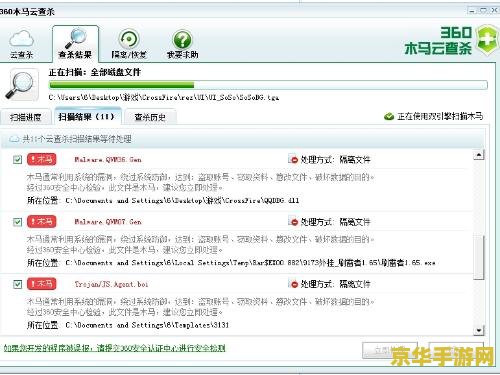This screenshot has height=375, width=500.
Task: Click the scan progress bar
Action: click(x=268, y=85)
